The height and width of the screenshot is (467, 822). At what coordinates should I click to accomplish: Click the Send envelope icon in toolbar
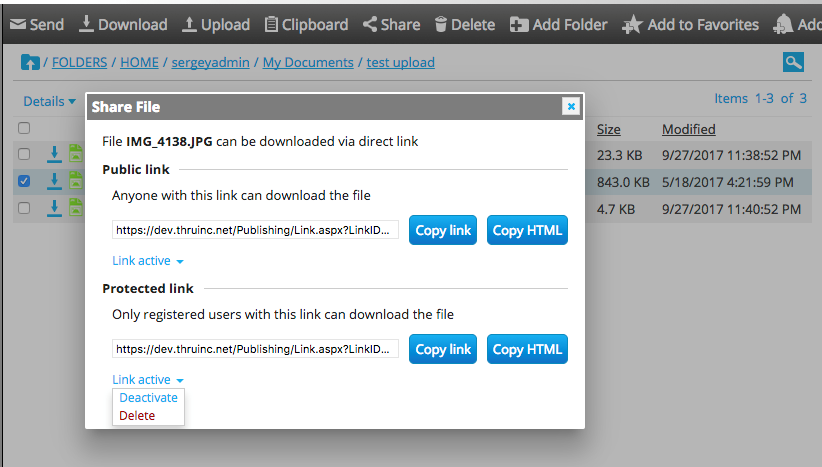point(18,24)
